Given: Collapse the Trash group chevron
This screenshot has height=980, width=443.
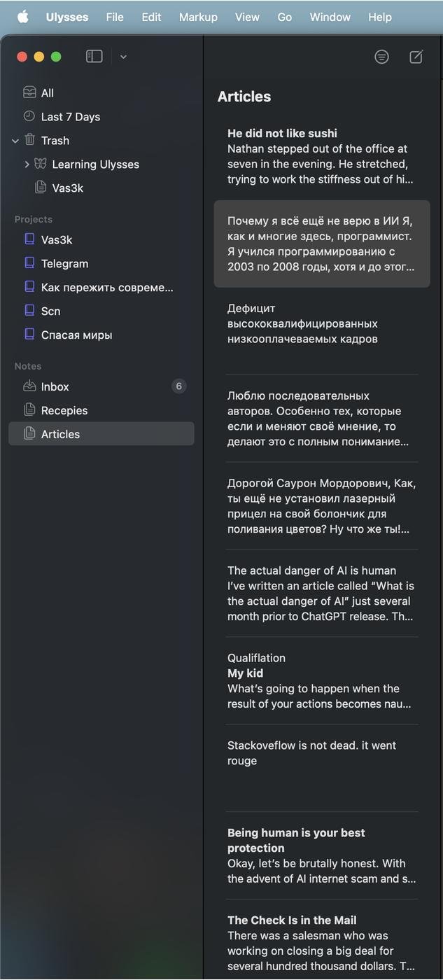Looking at the screenshot, I should tap(15, 141).
